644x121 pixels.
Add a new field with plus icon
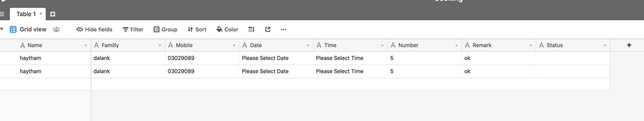[629, 45]
